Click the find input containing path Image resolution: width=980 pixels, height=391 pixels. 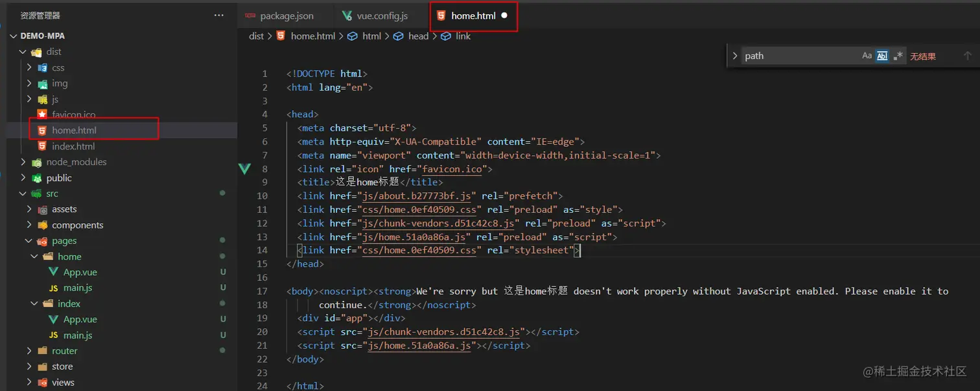800,56
